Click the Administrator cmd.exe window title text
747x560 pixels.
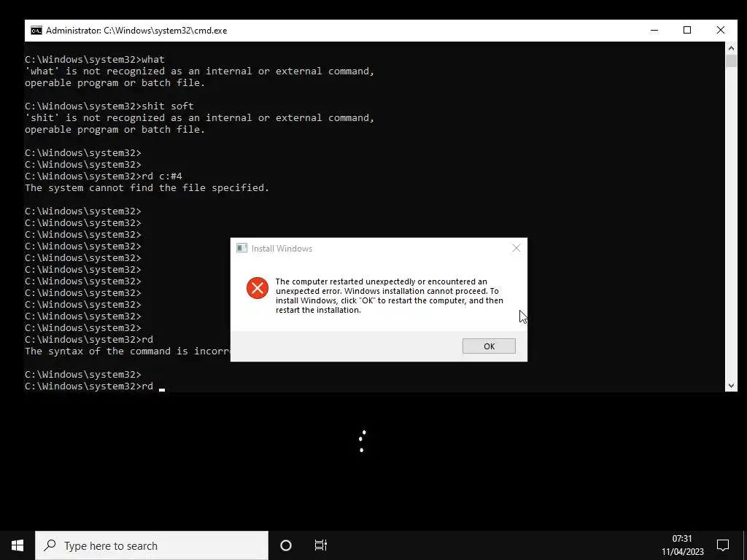(136, 31)
